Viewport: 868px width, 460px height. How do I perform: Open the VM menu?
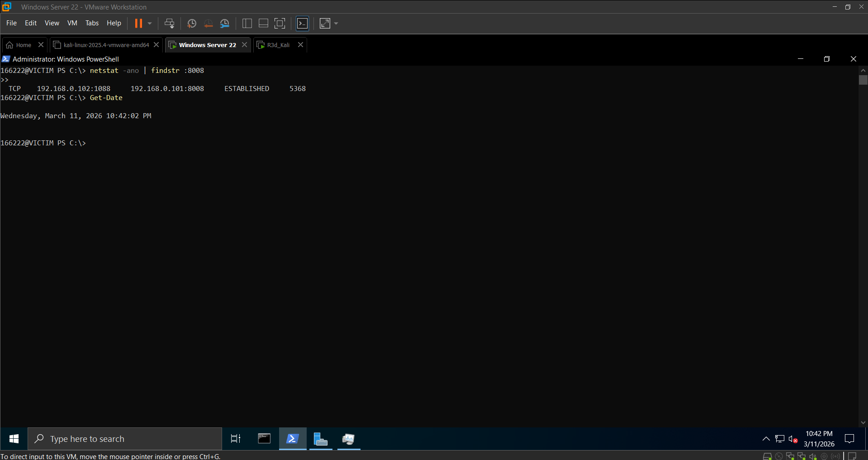pos(72,23)
